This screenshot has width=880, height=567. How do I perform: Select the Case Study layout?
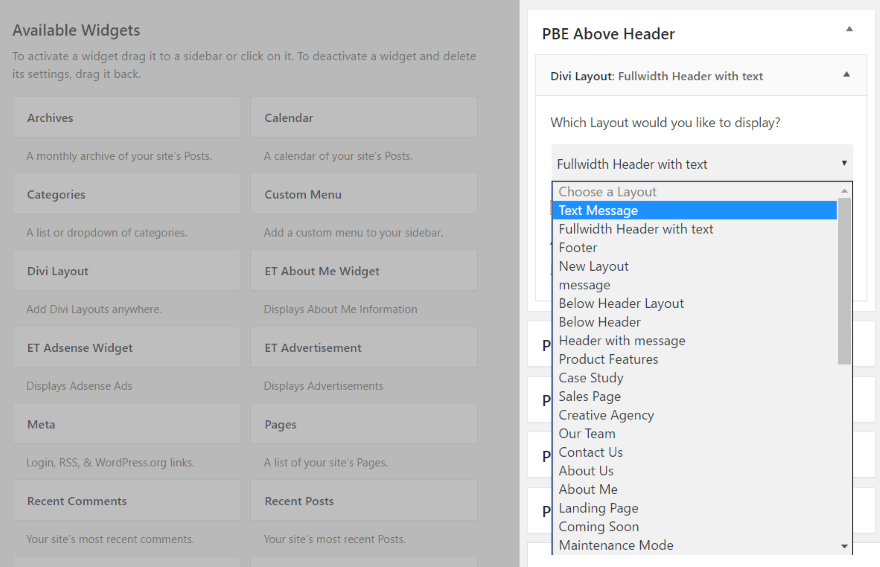[x=695, y=377]
